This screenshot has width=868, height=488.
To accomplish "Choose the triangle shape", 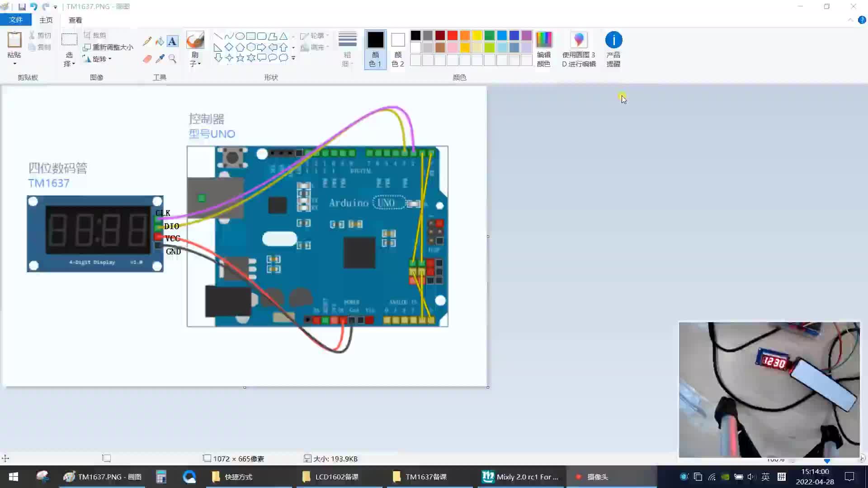I will pos(283,36).
